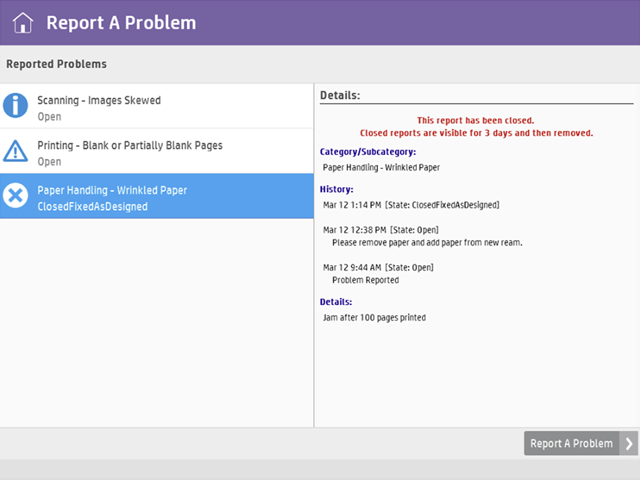Select Scanning - Images Skewed report
The width and height of the screenshot is (640, 480).
click(x=98, y=100)
